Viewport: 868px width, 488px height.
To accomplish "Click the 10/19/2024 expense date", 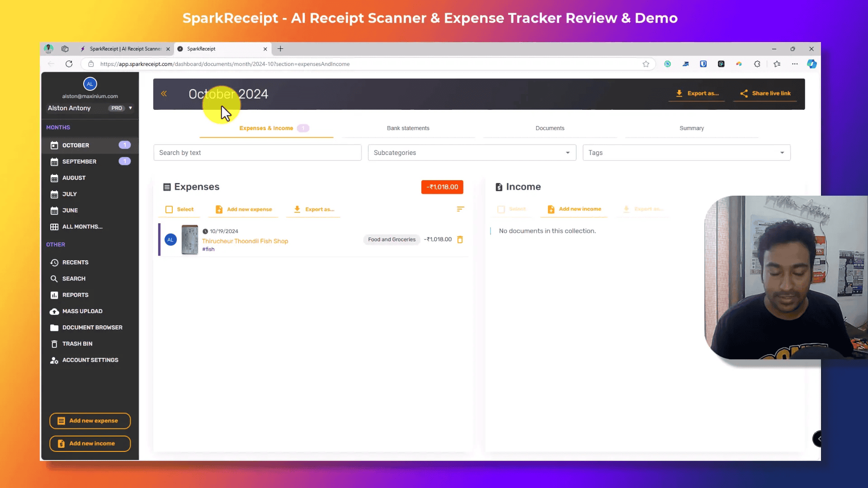I will 224,231.
